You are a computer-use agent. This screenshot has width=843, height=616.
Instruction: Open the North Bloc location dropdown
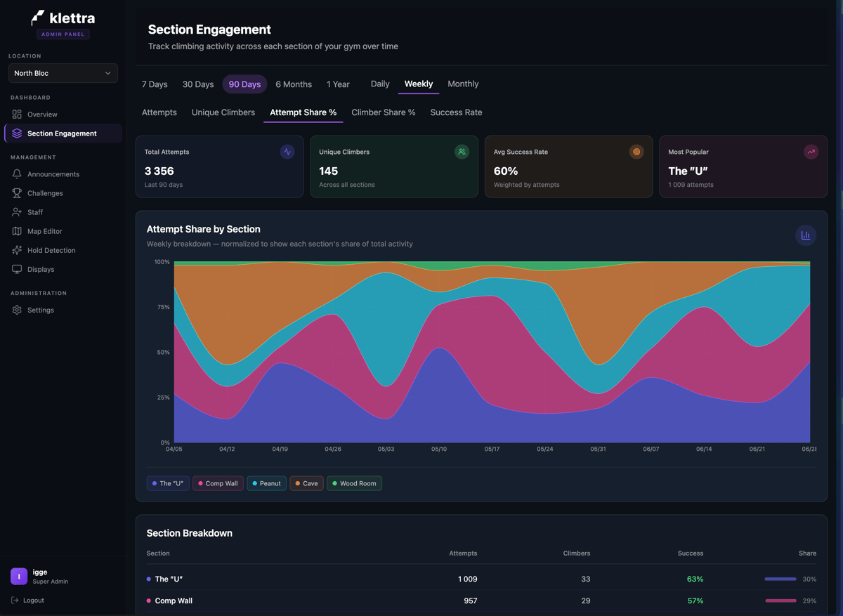[63, 73]
